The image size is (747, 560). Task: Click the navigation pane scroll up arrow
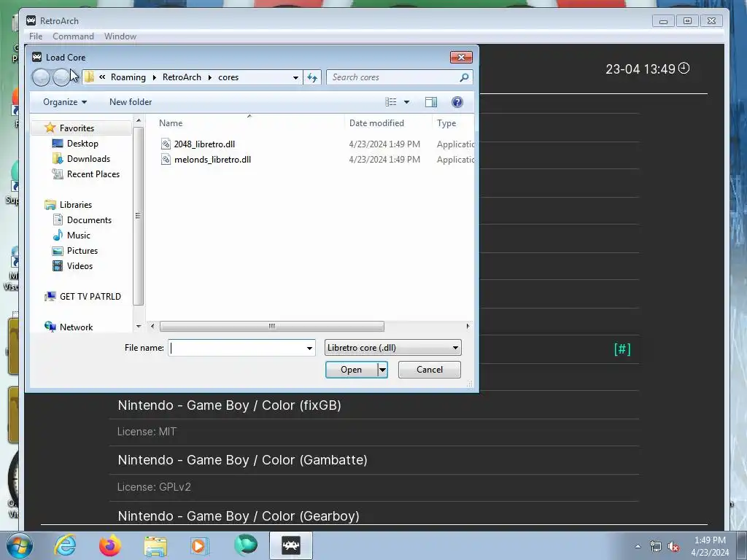coord(138,120)
